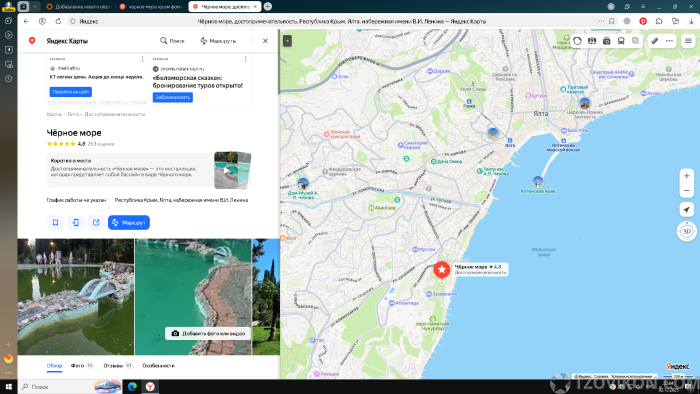Click Перейти на сайт ad button

[71, 92]
